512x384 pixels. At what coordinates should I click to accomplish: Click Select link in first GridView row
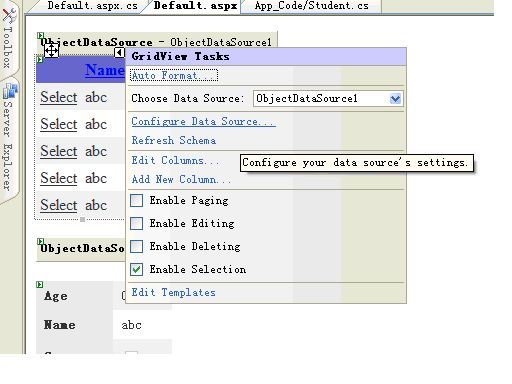[x=59, y=97]
